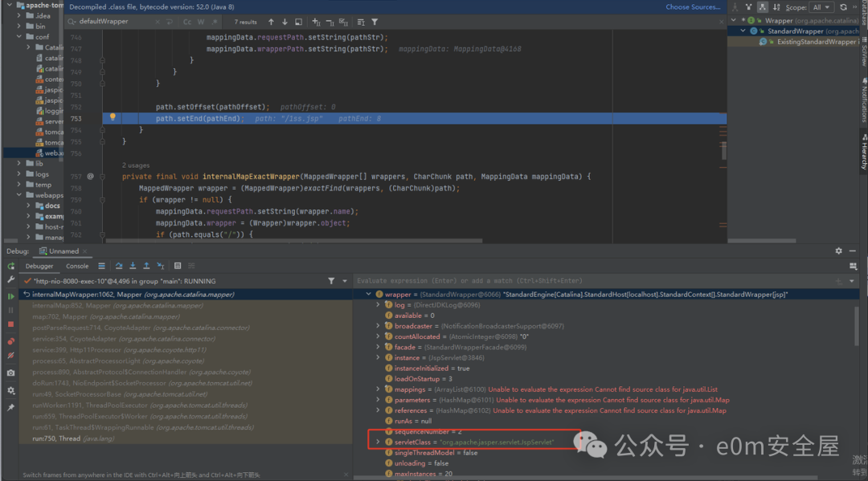Click Run to Cursor icon
Image resolution: width=868 pixels, height=481 pixels.
pyautogui.click(x=161, y=266)
